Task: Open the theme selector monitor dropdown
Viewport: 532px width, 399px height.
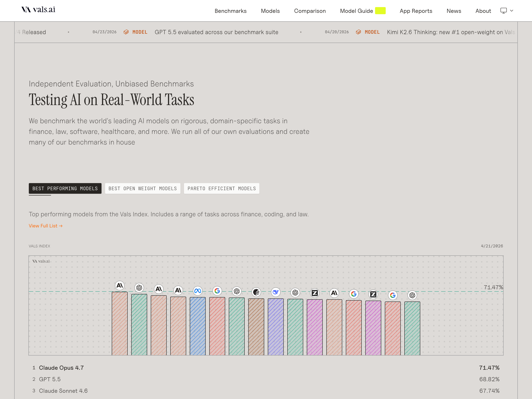Action: click(x=503, y=11)
